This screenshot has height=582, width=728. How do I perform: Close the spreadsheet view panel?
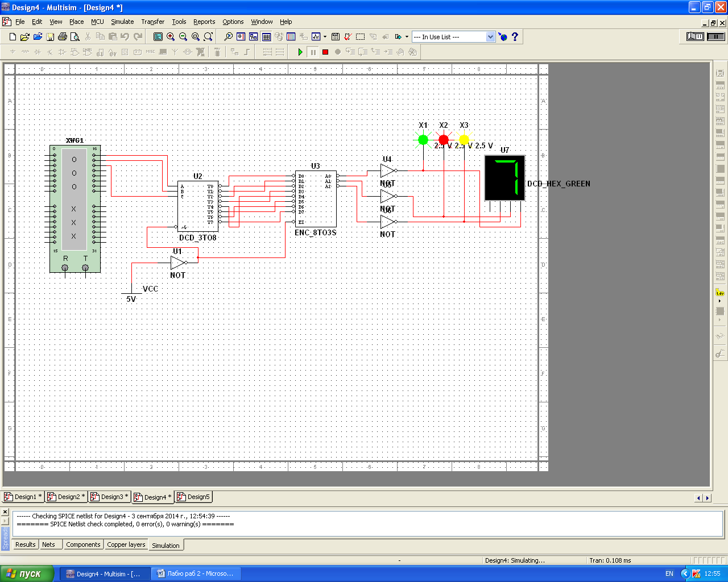[6, 512]
